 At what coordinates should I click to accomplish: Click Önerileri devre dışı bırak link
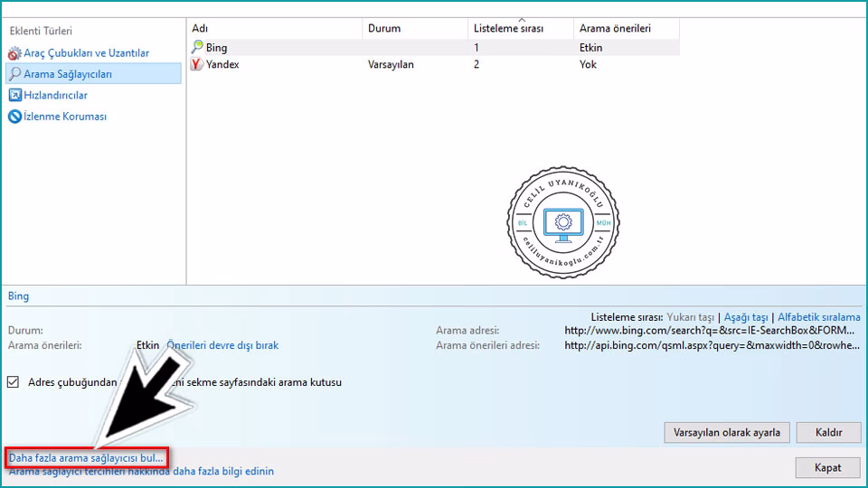223,345
